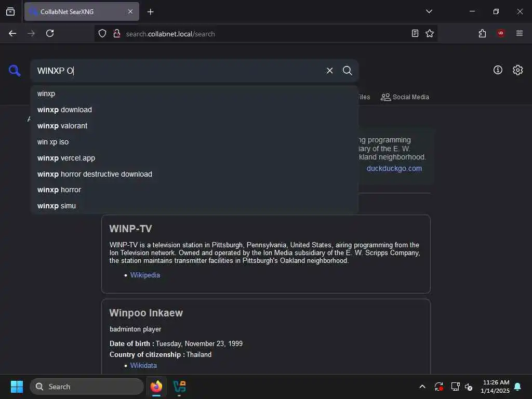Viewport: 532px width, 399px height.
Task: Close the CollabNet SearXNG tab
Action: point(130,11)
